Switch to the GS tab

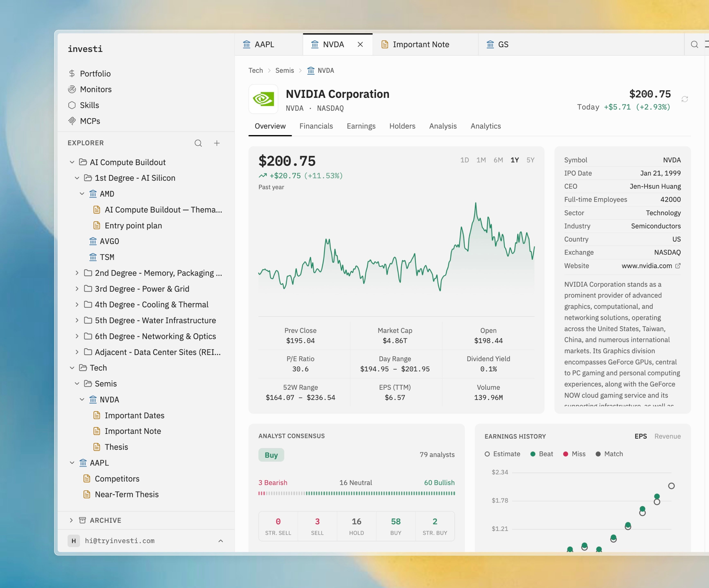tap(497, 45)
